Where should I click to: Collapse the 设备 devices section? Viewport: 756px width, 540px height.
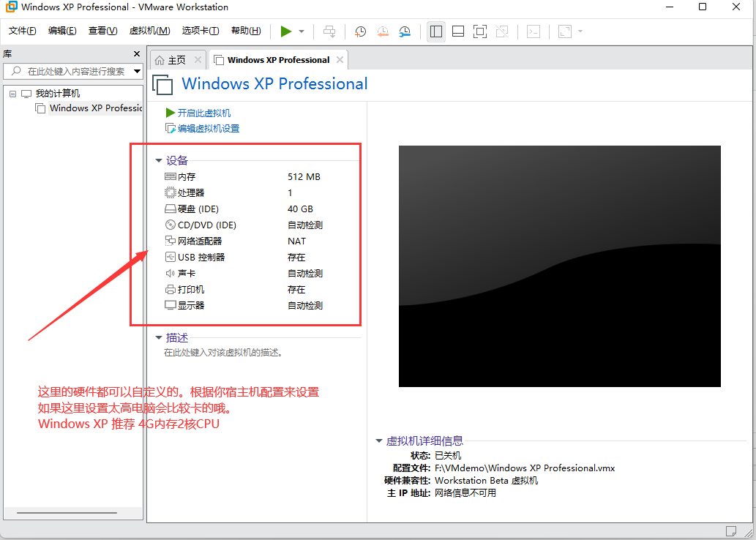(x=159, y=160)
